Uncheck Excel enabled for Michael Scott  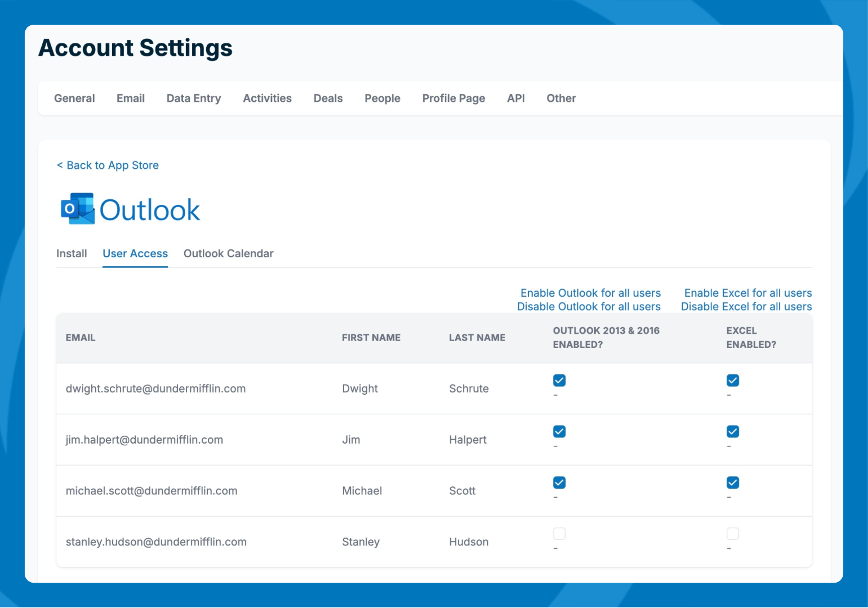click(x=732, y=483)
